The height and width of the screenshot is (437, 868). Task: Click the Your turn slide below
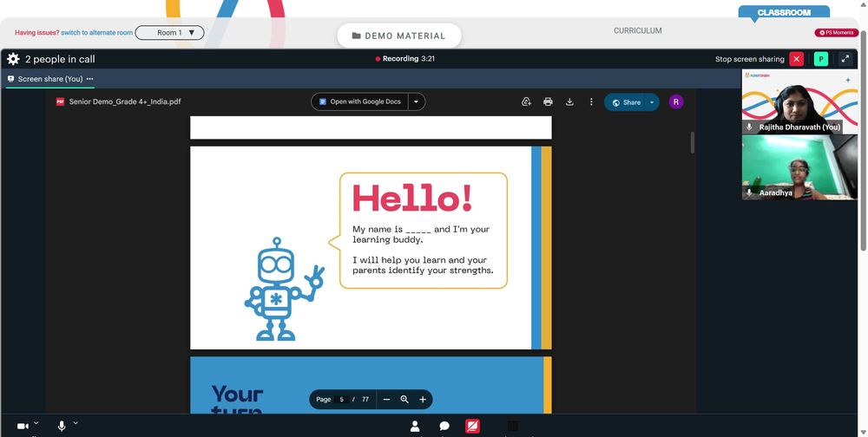(371, 385)
